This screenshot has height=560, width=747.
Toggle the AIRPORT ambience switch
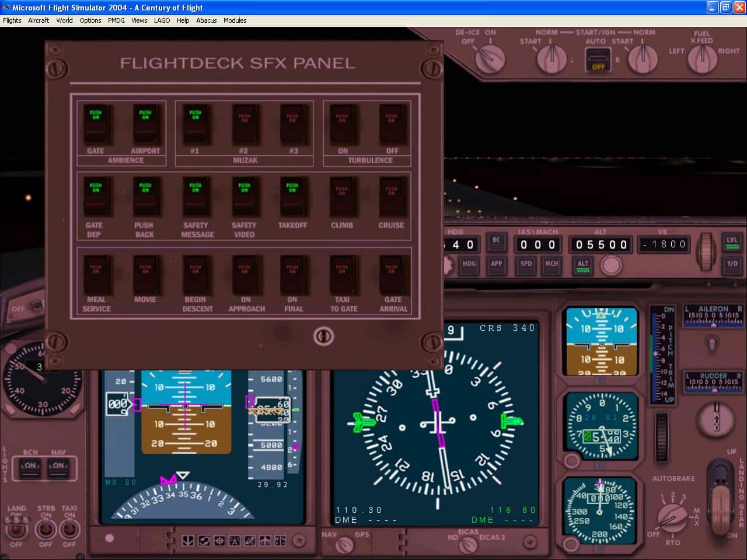click(145, 124)
